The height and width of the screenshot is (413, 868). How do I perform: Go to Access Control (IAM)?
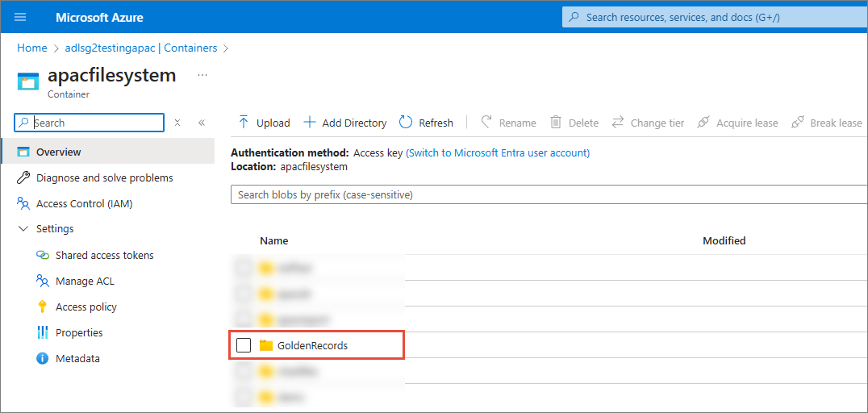tap(84, 203)
